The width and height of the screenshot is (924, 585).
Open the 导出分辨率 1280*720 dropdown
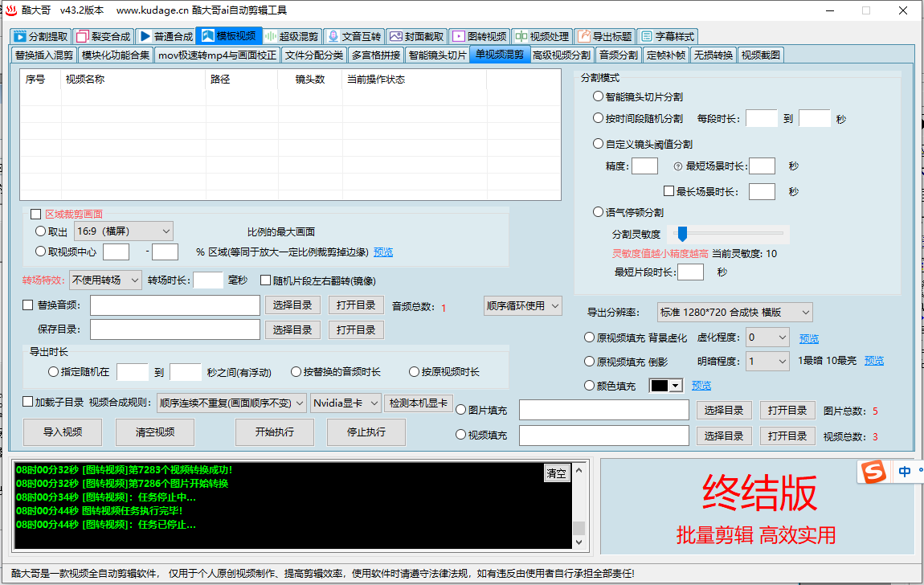[735, 313]
